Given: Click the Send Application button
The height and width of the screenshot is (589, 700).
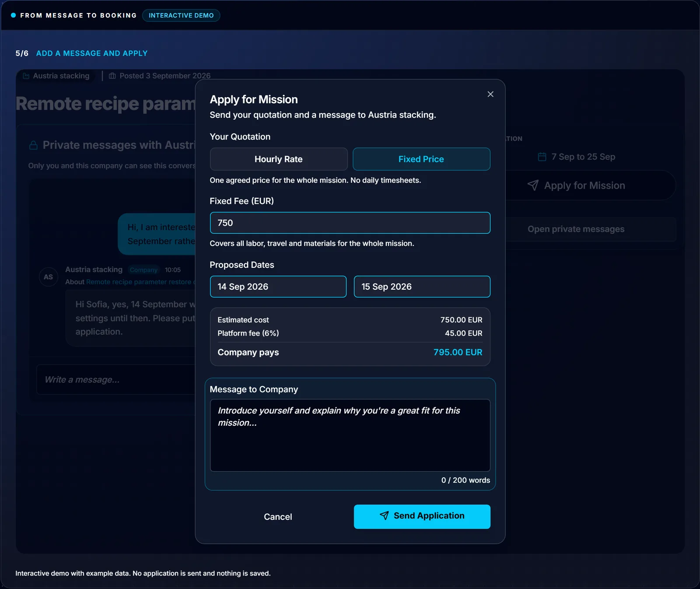Looking at the screenshot, I should point(422,517).
